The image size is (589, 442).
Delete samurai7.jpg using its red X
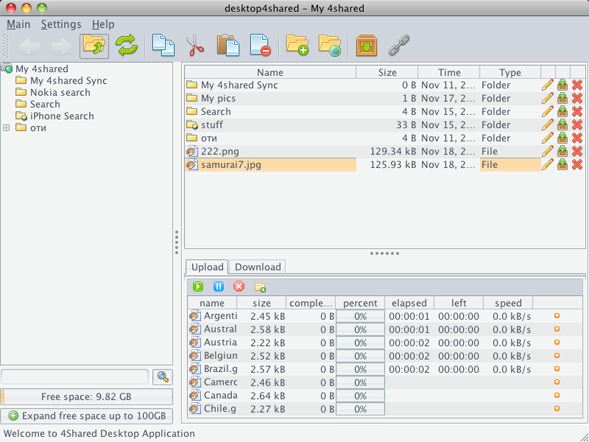[577, 164]
